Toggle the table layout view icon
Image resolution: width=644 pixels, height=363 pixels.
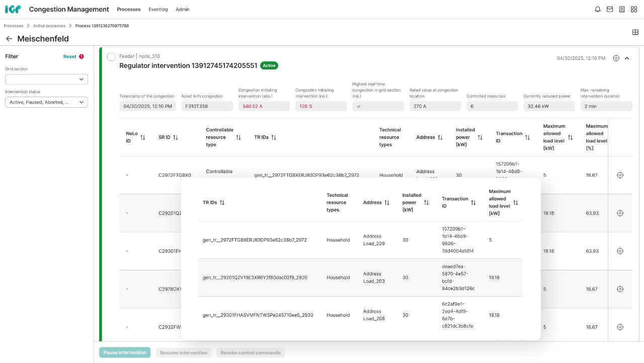click(635, 32)
